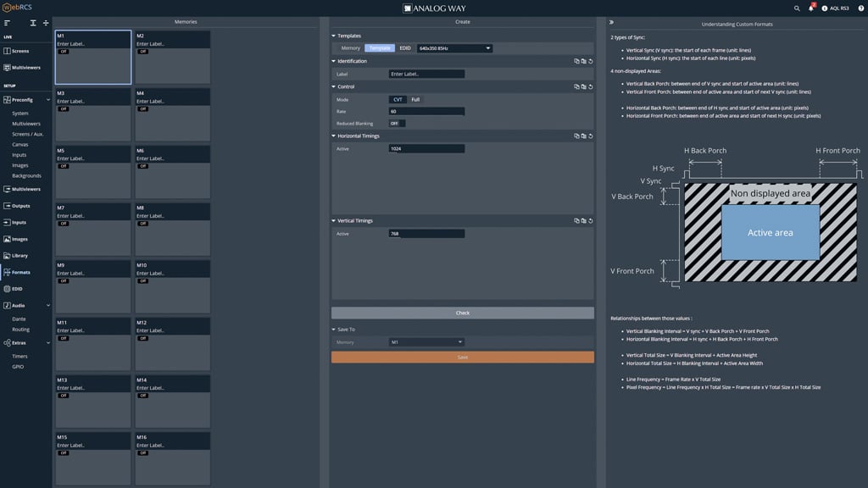Select CVT mode option
868x488 pixels.
pyautogui.click(x=398, y=100)
